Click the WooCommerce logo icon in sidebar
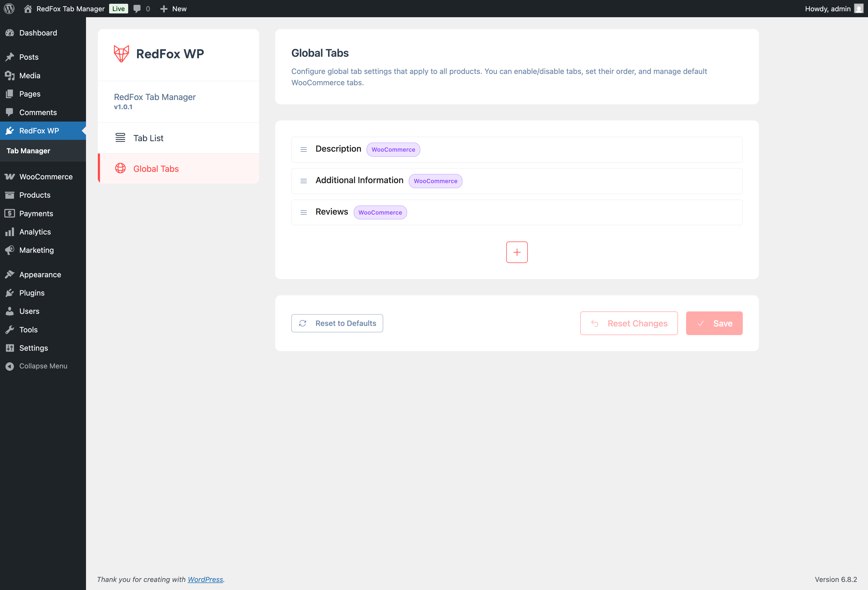The height and width of the screenshot is (590, 868). pyautogui.click(x=10, y=177)
